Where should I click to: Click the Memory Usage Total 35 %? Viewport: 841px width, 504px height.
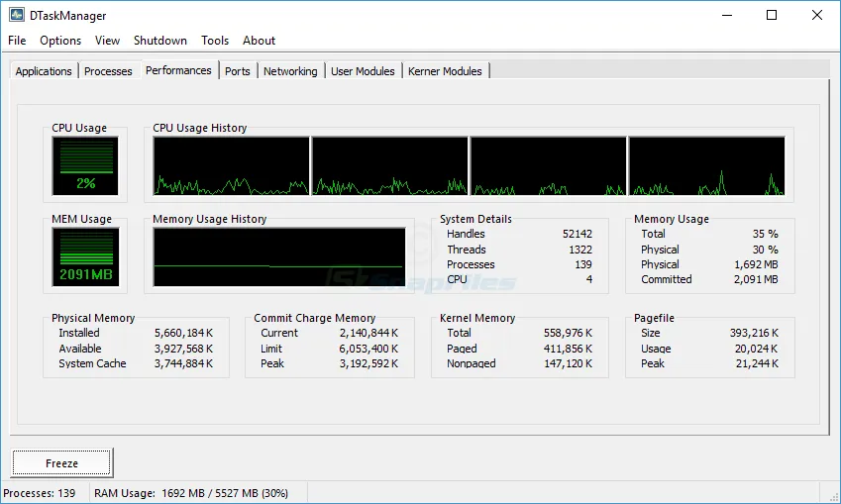765,234
